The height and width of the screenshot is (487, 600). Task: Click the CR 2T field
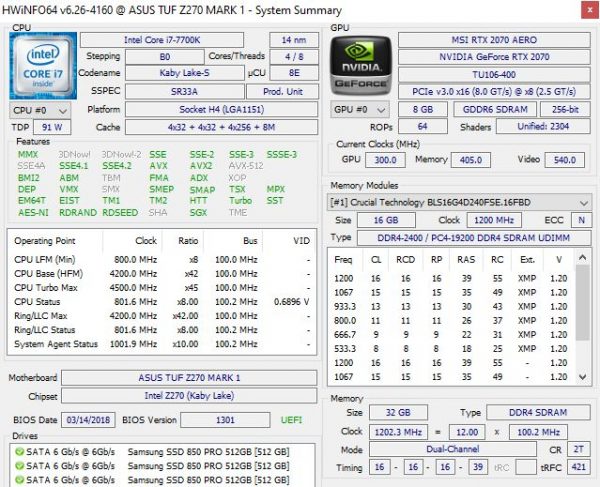579,449
